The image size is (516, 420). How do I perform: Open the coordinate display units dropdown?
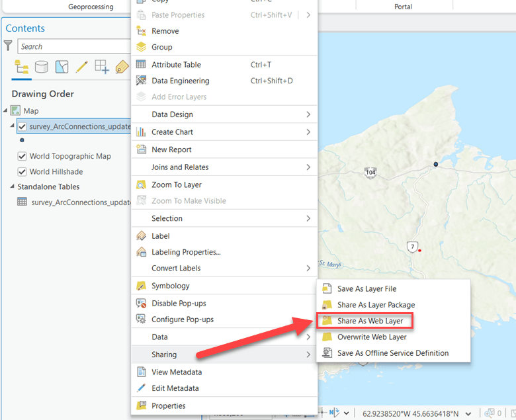pos(468,413)
